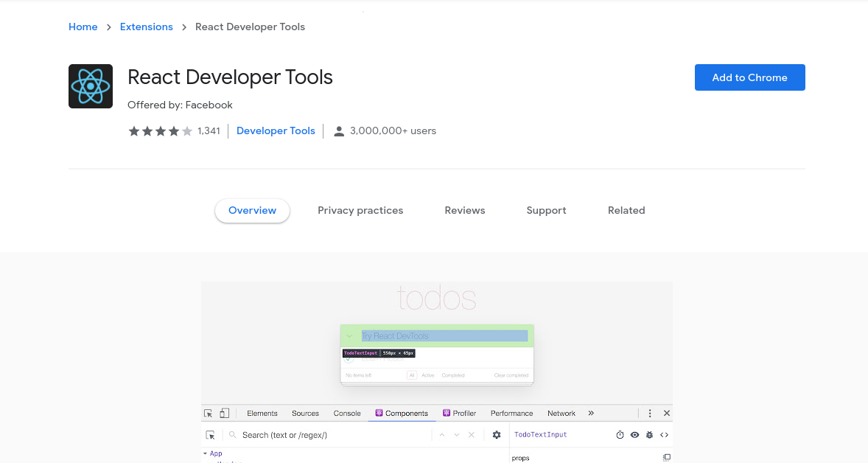Screen dimensions: 868x463
Task: Open the DevTools three-dot menu
Action: (650, 413)
